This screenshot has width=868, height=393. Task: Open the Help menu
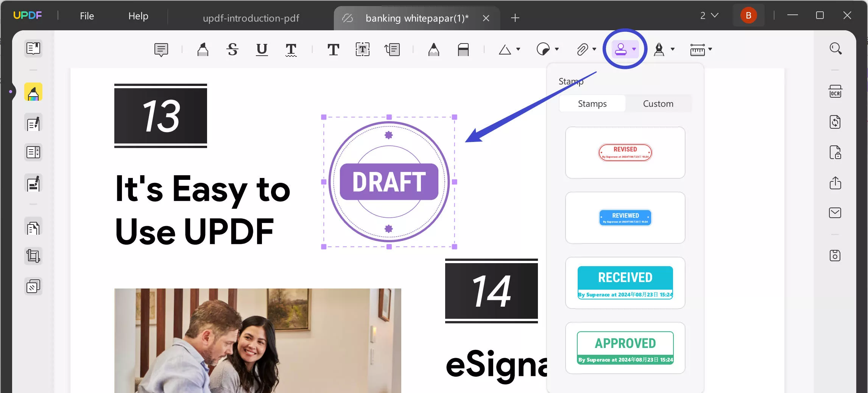coord(138,16)
